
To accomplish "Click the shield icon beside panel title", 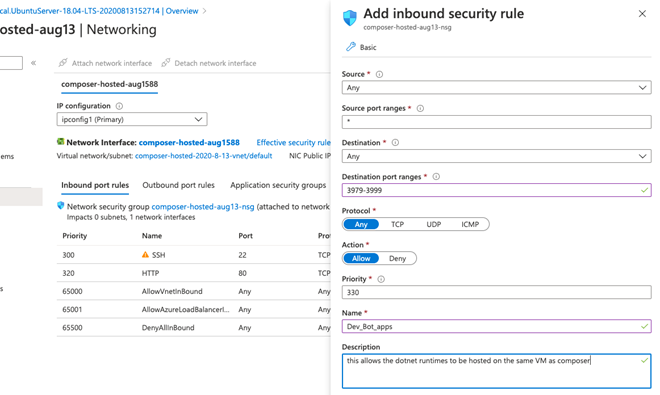I will pyautogui.click(x=350, y=18).
